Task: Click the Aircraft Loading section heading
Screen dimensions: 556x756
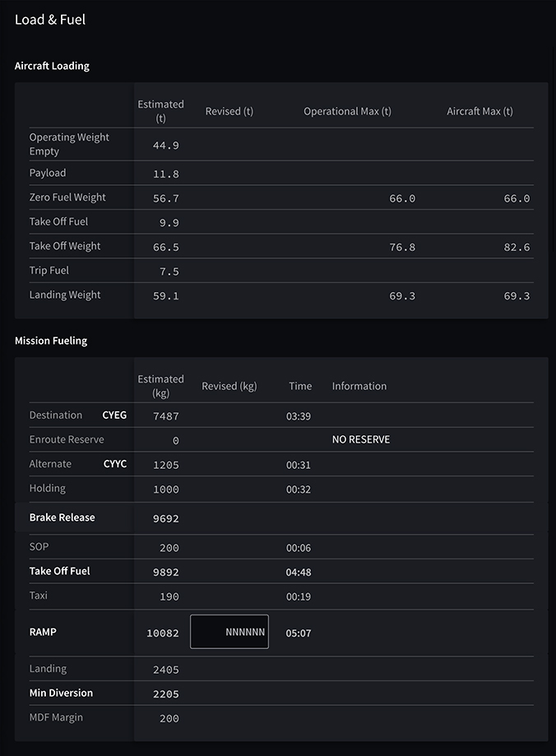Action: click(x=52, y=66)
